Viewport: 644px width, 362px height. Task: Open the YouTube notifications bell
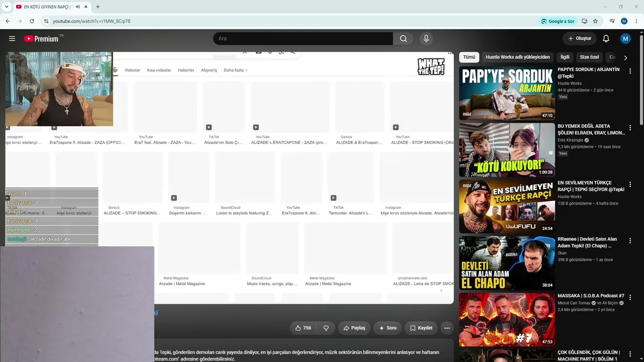(x=606, y=39)
